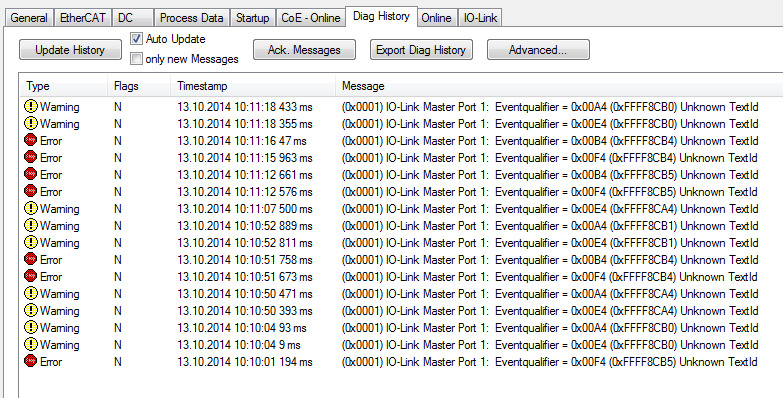Click the Update History button
Screen dimensions: 783x398
click(70, 50)
